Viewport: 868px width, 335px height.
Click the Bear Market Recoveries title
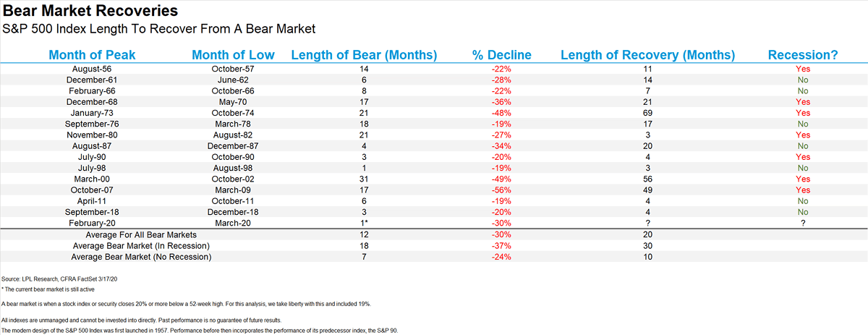coord(89,12)
